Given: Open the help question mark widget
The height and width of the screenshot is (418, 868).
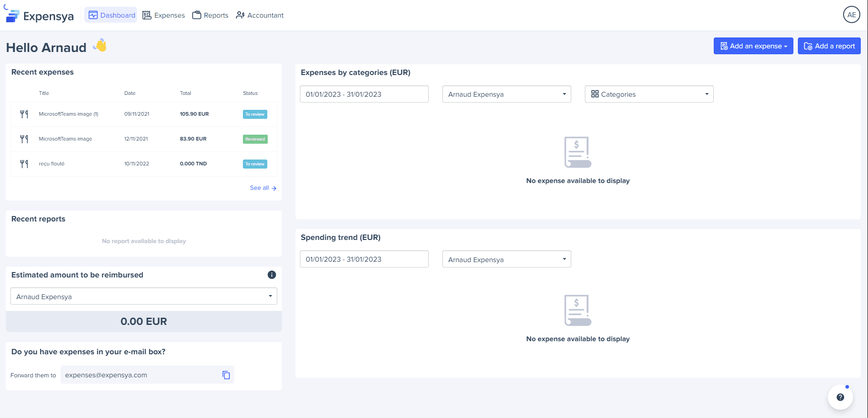Looking at the screenshot, I should [840, 397].
